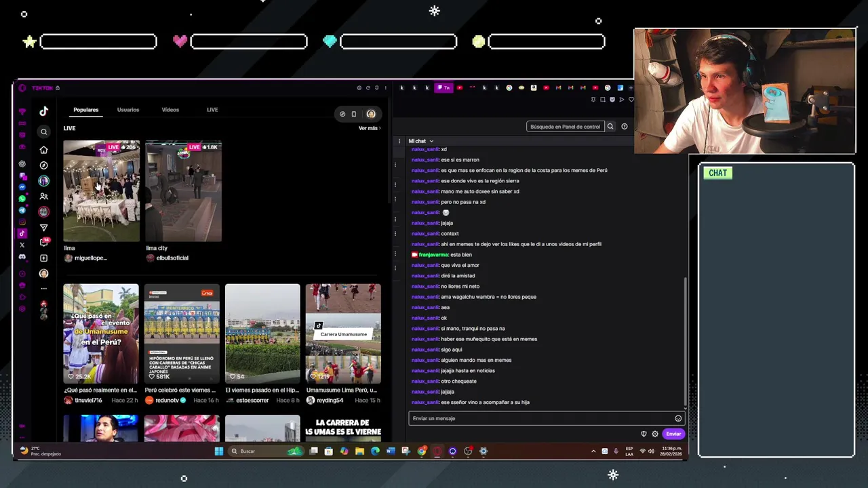This screenshot has width=868, height=488.
Task: Open volume icon in the system tray
Action: [652, 451]
